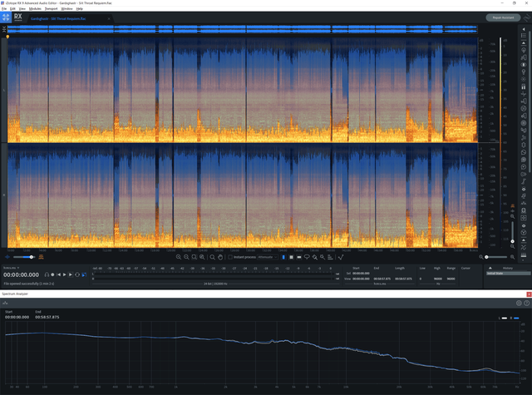Screen dimensions: 532x395
Task: Click the orange spectrogram view icon
Action: click(x=41, y=257)
